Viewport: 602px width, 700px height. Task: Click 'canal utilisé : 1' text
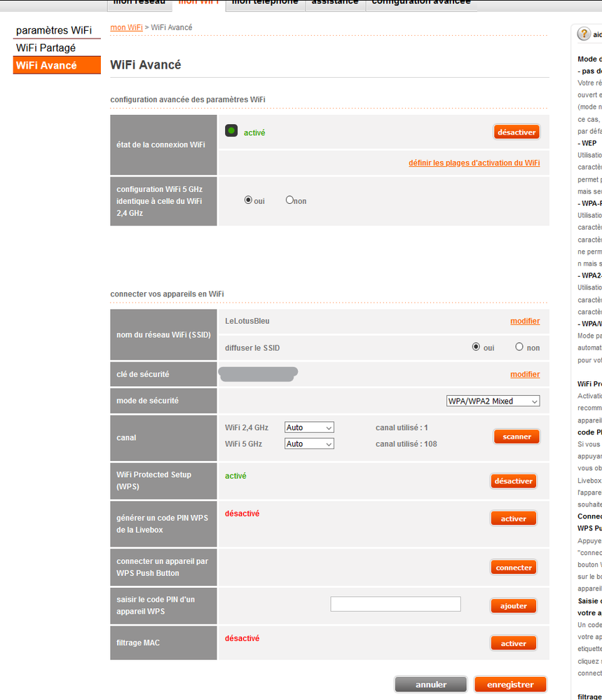pos(402,427)
